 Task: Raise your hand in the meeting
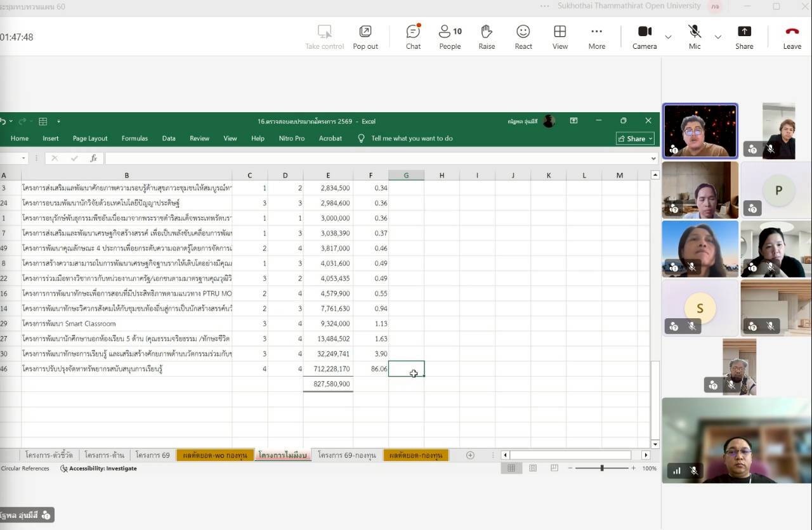point(487,37)
